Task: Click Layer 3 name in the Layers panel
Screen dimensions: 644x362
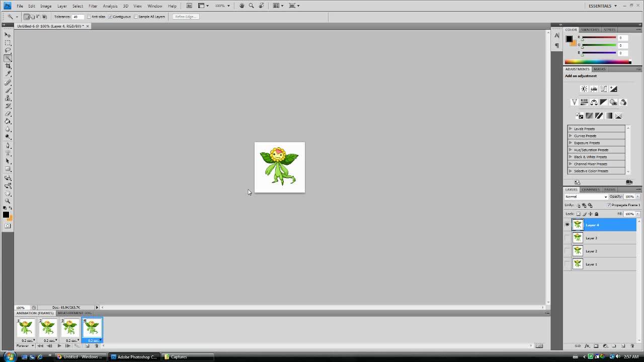Action: point(591,238)
